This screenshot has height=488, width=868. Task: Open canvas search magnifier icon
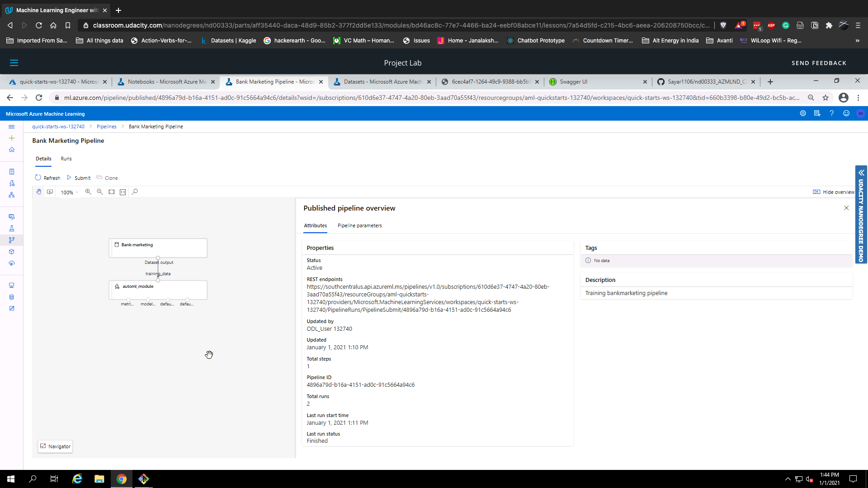coord(135,192)
